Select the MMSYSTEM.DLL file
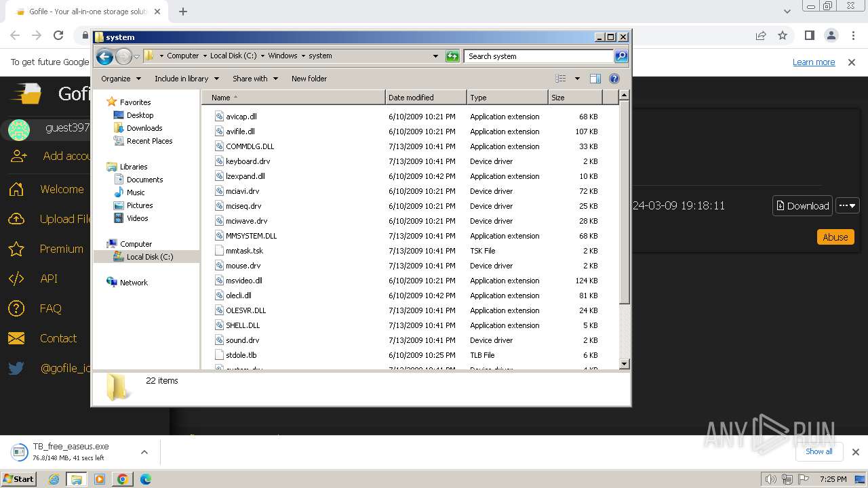The width and height of the screenshot is (868, 488). 251,236
